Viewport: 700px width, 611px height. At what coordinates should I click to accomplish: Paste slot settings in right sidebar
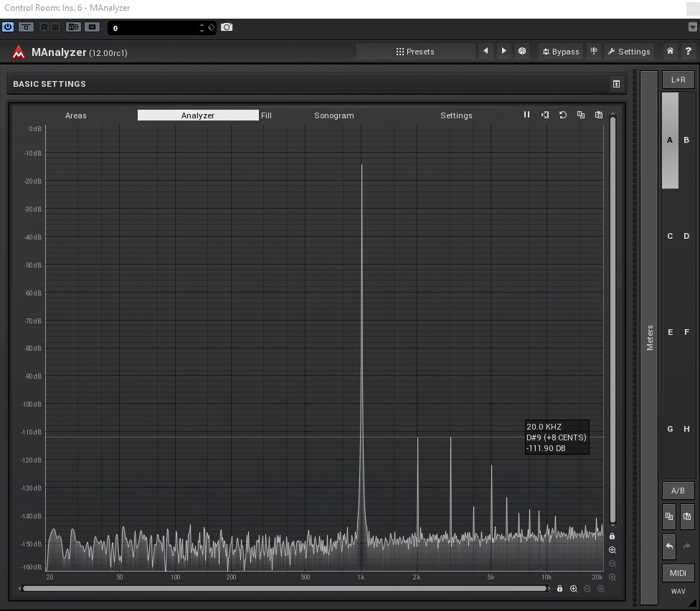(x=687, y=516)
